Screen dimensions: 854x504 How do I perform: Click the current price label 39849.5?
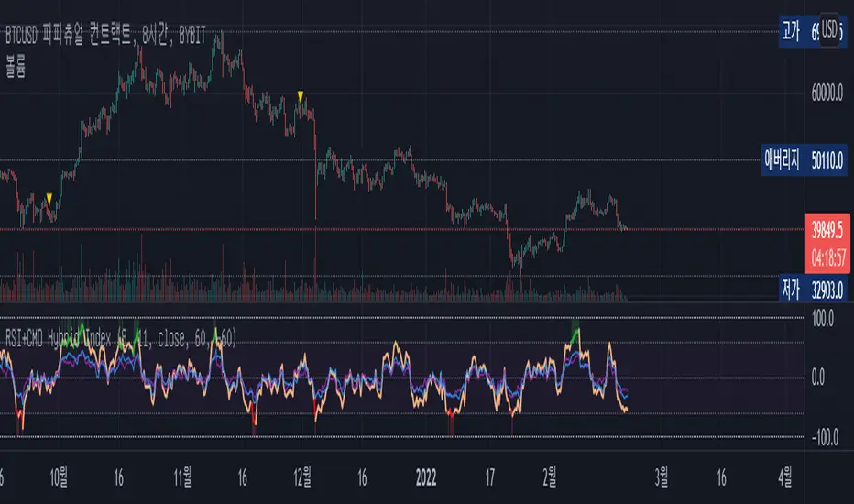[x=827, y=229]
